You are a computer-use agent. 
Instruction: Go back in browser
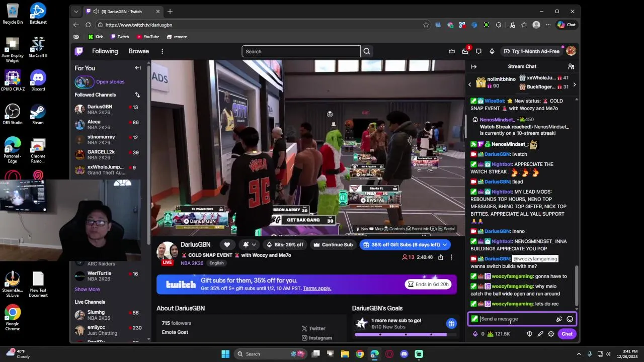(x=76, y=25)
